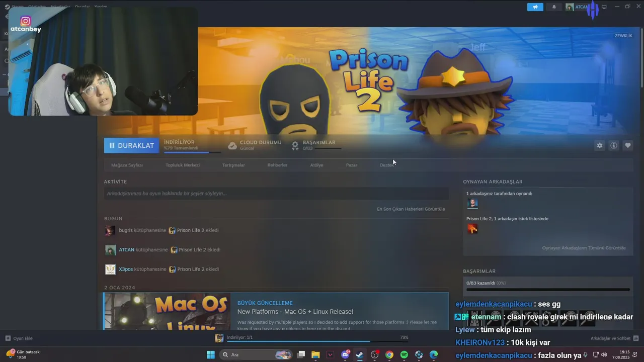Click the library page vertical scrollbar

(641, 58)
